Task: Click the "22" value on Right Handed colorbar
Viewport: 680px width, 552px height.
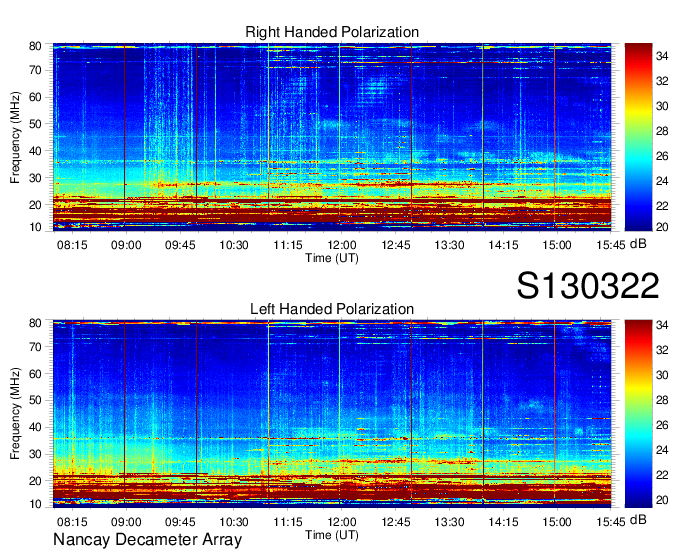Action: click(x=662, y=206)
